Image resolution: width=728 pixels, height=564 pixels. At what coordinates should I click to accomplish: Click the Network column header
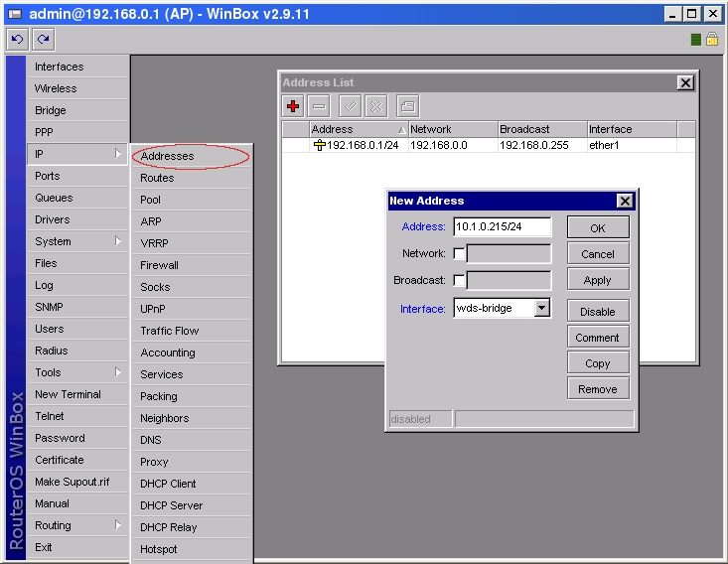click(x=453, y=129)
